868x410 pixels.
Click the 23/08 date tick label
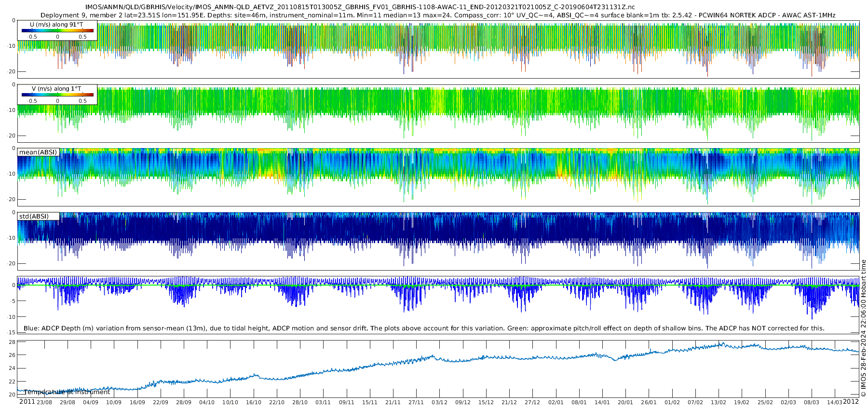pos(44,402)
